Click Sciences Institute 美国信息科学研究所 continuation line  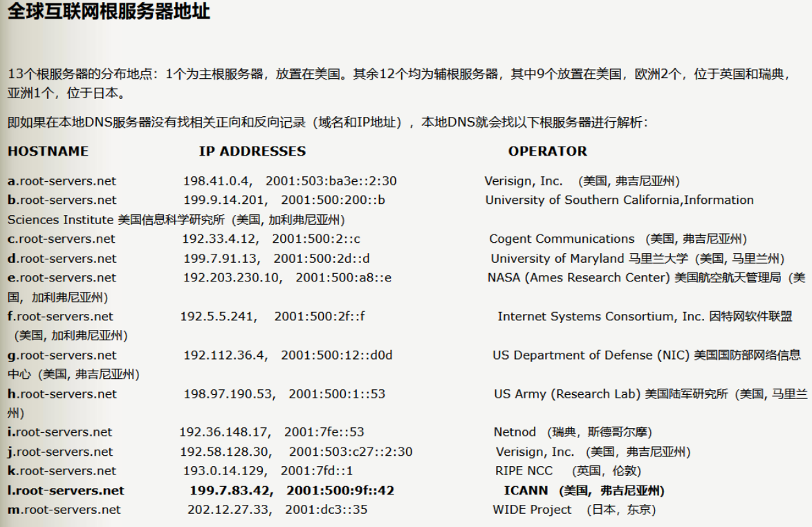pos(176,220)
